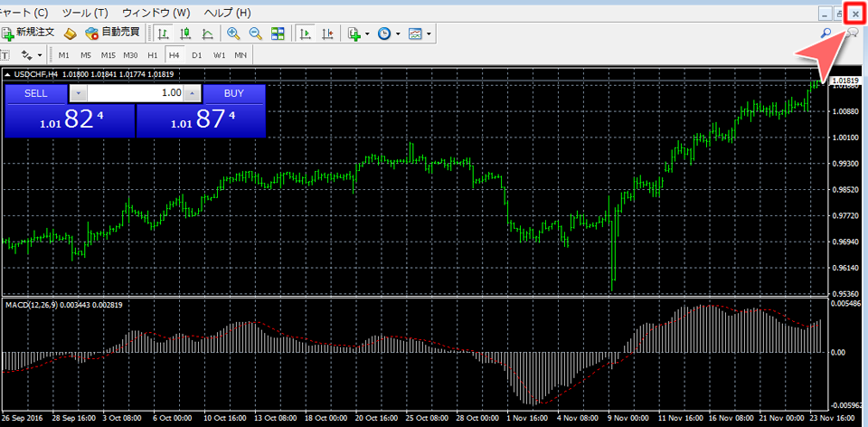The width and height of the screenshot is (868, 427).
Task: Expand the Periods dropdown arrow
Action: pyautogui.click(x=398, y=34)
